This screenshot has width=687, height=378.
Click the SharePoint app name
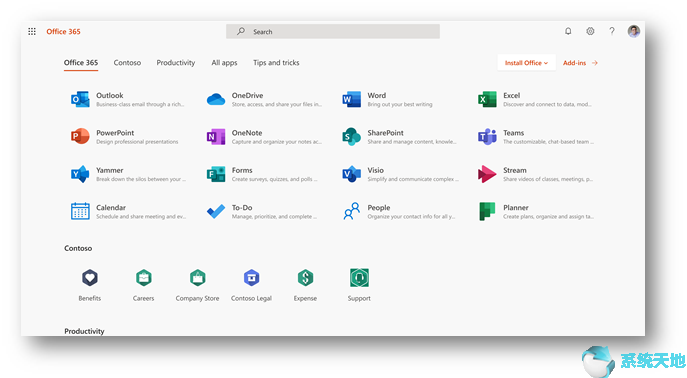[x=386, y=133]
